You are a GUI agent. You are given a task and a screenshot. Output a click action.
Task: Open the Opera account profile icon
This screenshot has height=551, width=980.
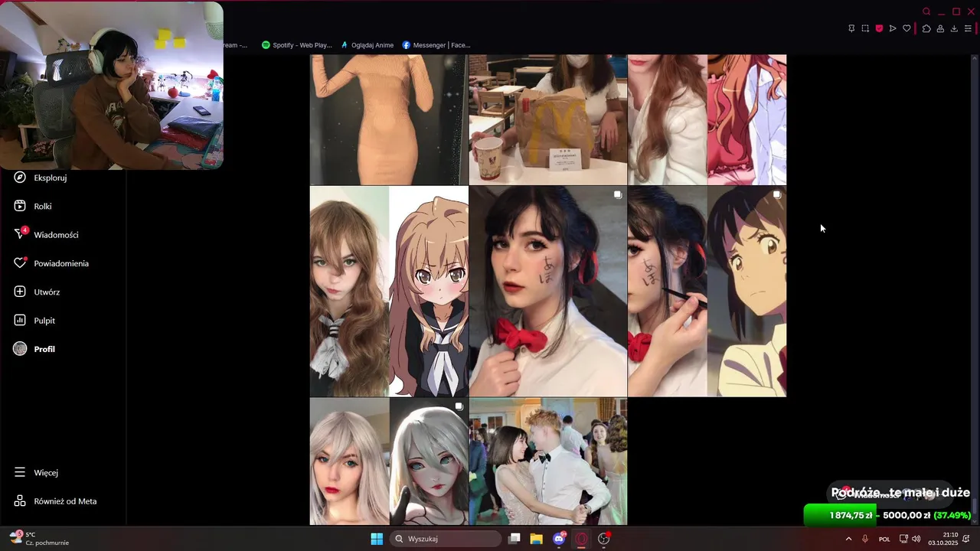[x=940, y=28]
